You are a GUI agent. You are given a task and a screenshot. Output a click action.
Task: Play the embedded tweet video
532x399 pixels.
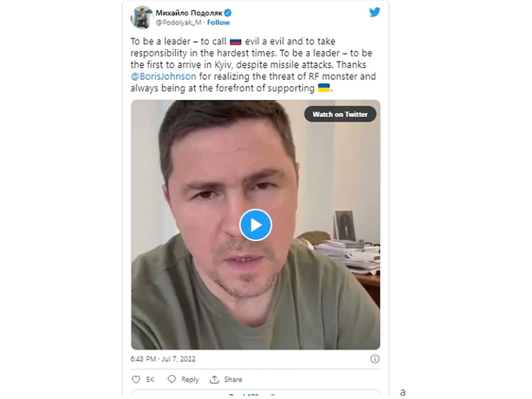(x=256, y=225)
